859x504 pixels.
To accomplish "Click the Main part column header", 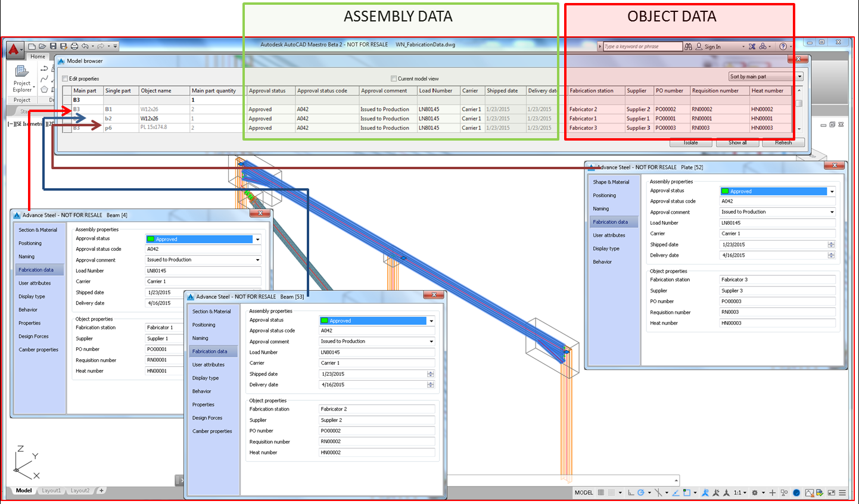I will pyautogui.click(x=87, y=91).
